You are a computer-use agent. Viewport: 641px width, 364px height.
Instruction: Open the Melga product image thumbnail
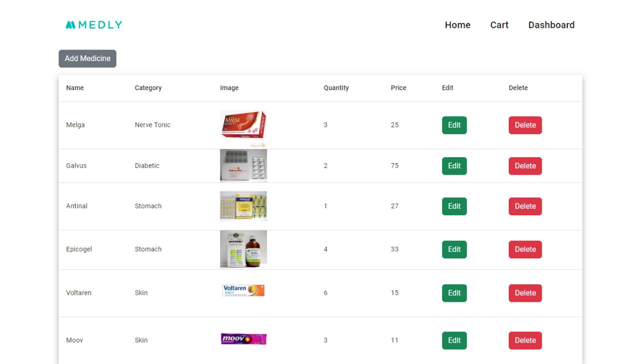[x=243, y=125]
